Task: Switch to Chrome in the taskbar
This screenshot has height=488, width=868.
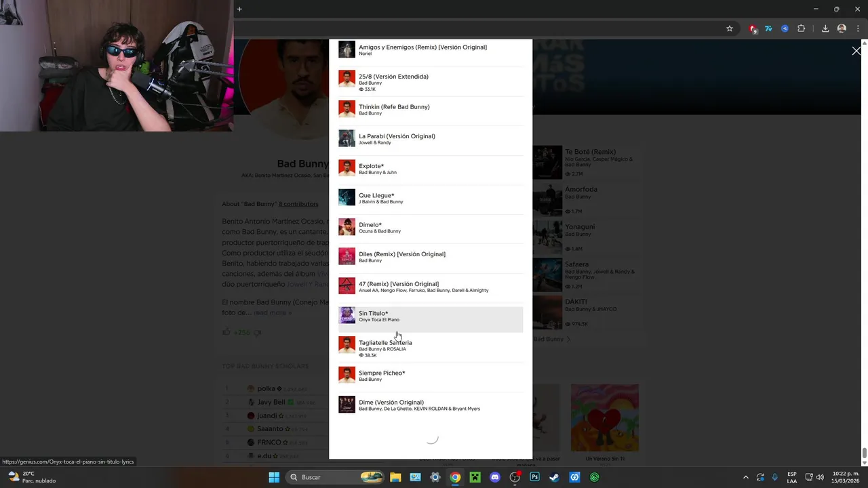Action: coord(455,477)
